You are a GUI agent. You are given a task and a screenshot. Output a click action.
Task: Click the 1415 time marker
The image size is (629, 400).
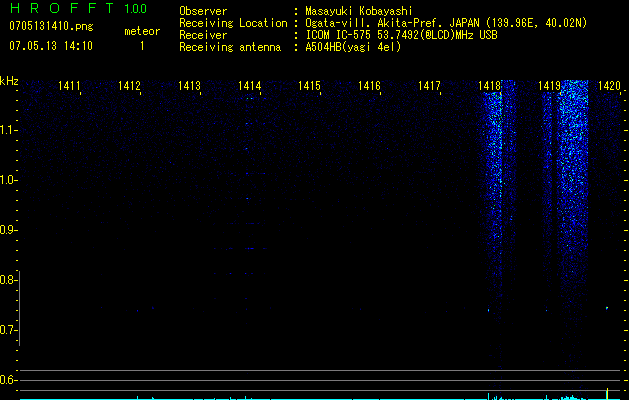click(x=309, y=86)
